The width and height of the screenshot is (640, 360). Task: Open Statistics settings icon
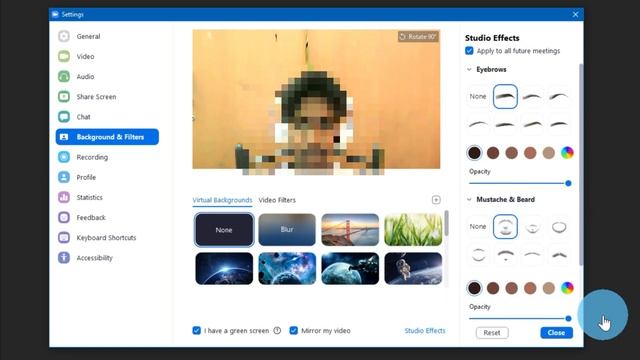pos(64,197)
